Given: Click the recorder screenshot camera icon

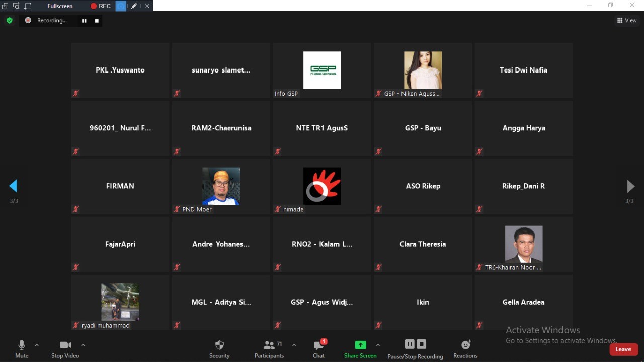Looking at the screenshot, I should (x=121, y=6).
